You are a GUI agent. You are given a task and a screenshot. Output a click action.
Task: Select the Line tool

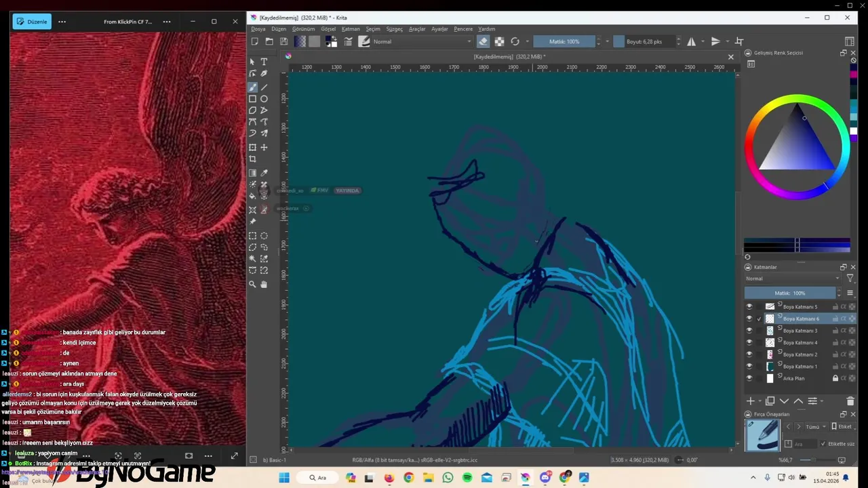(x=264, y=87)
